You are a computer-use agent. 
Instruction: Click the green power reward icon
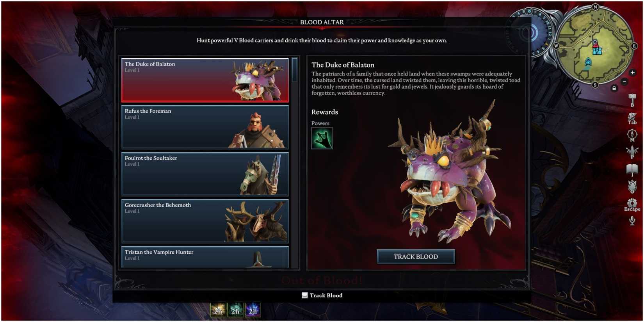322,139
